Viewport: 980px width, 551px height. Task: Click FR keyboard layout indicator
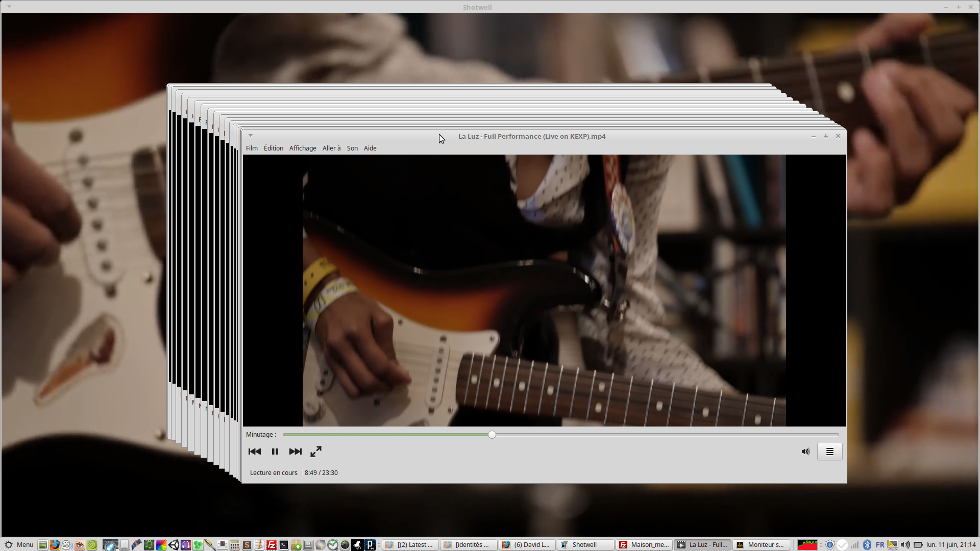coord(880,545)
